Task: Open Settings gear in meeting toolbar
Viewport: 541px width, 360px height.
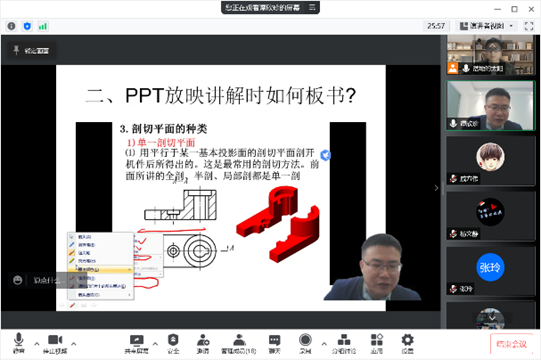Action: click(407, 344)
